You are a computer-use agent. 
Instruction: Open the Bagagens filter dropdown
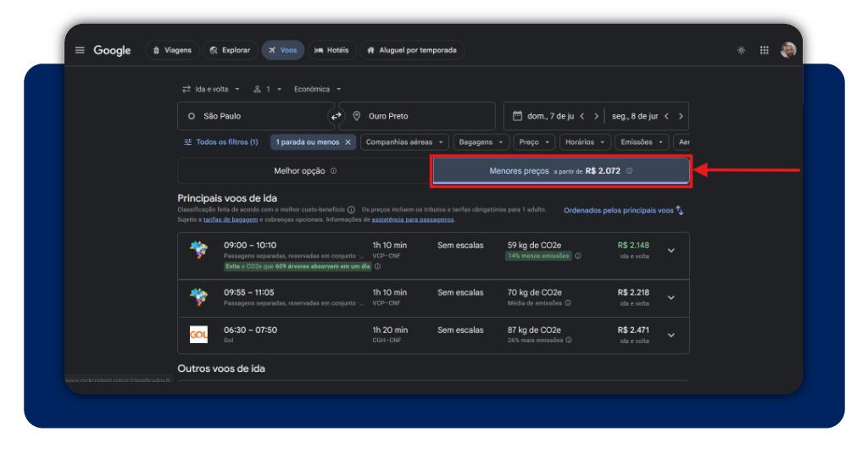pyautogui.click(x=481, y=142)
